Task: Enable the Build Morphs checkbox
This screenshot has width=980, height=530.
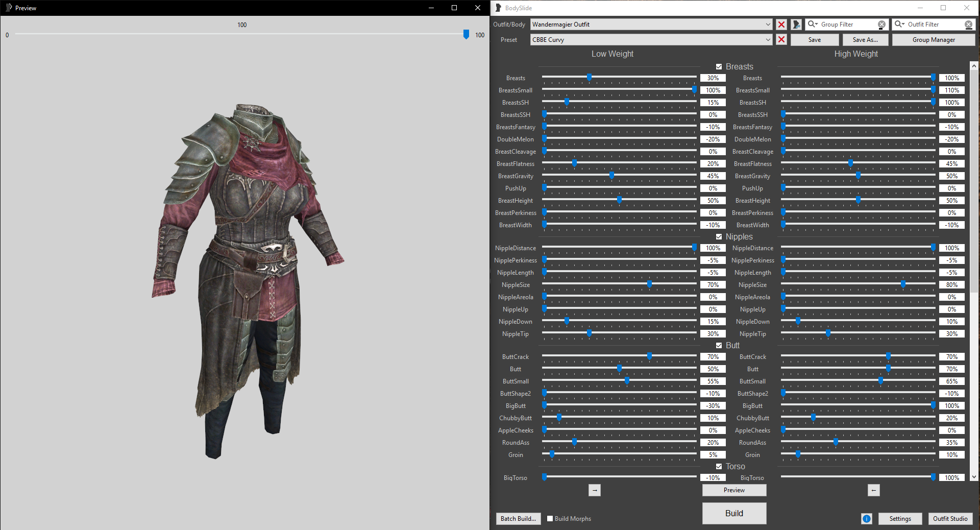Action: pyautogui.click(x=550, y=519)
